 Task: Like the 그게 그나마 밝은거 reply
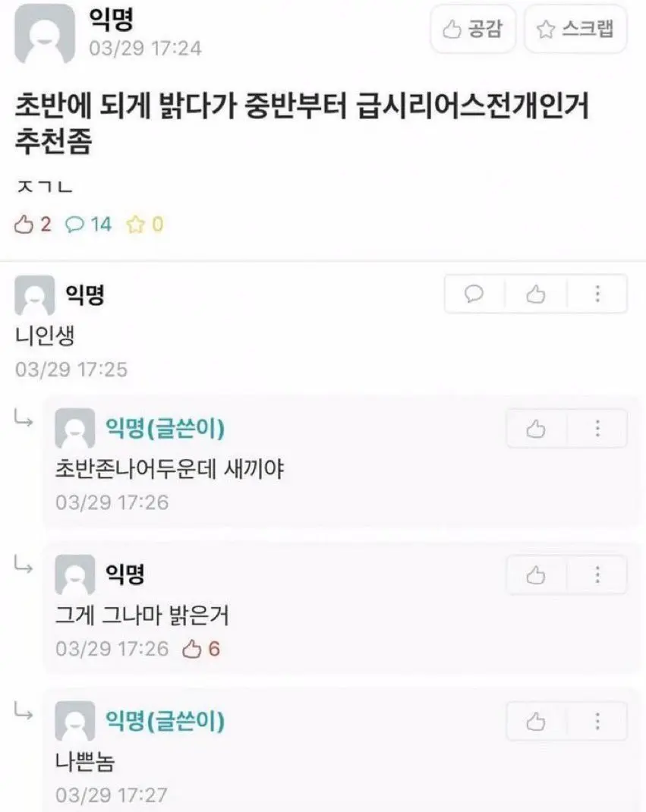(x=536, y=575)
